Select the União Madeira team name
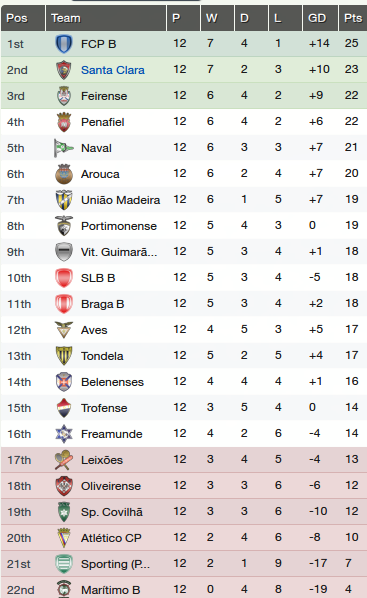Screen dimensions: 367x598 point(121,200)
